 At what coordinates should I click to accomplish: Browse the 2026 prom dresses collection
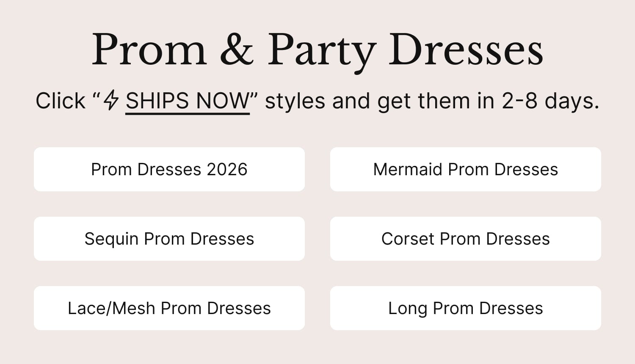click(169, 169)
